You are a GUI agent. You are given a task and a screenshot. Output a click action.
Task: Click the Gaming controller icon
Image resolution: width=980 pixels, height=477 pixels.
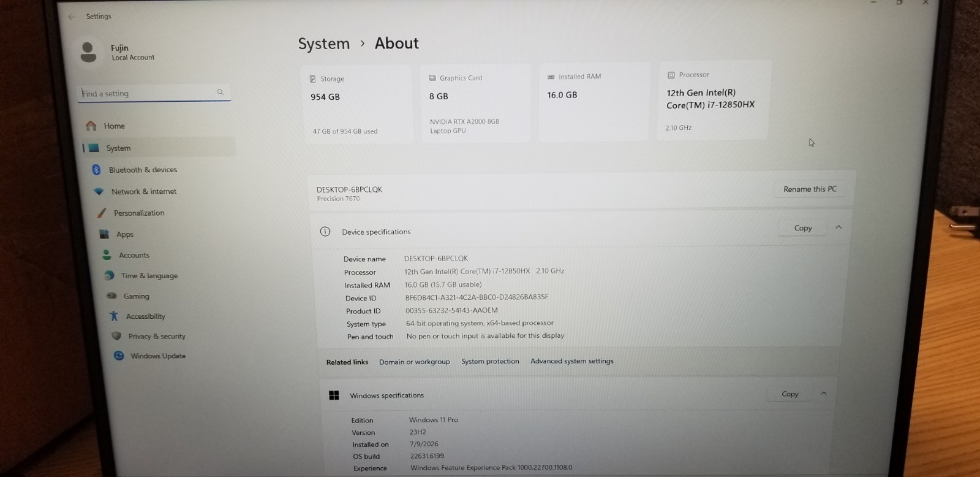[111, 296]
